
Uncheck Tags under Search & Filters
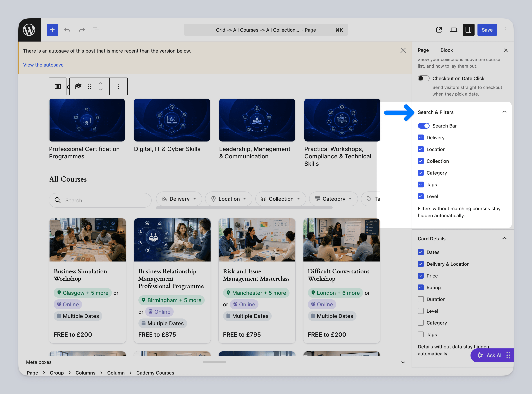421,185
